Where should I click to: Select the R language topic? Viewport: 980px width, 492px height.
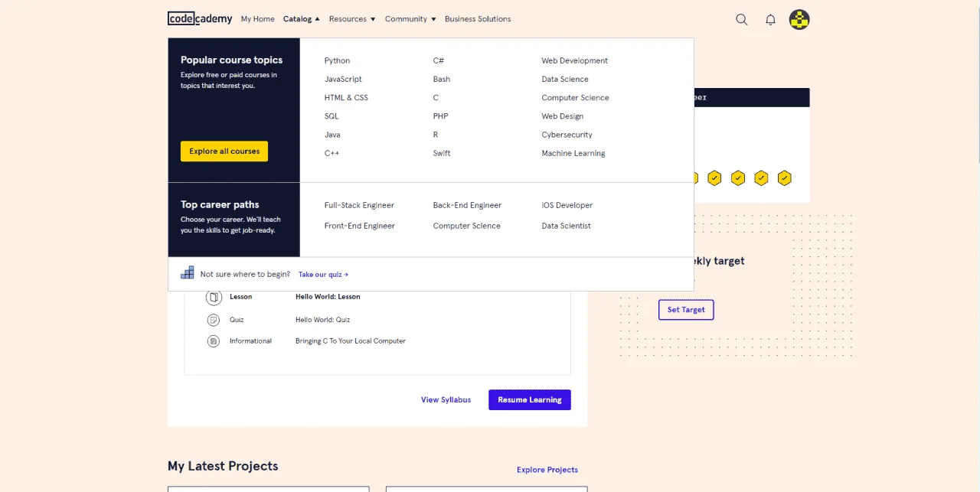point(436,135)
